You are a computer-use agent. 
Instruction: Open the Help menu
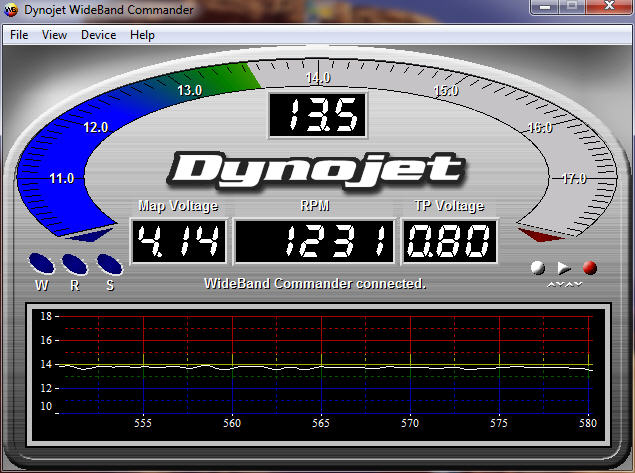point(142,35)
